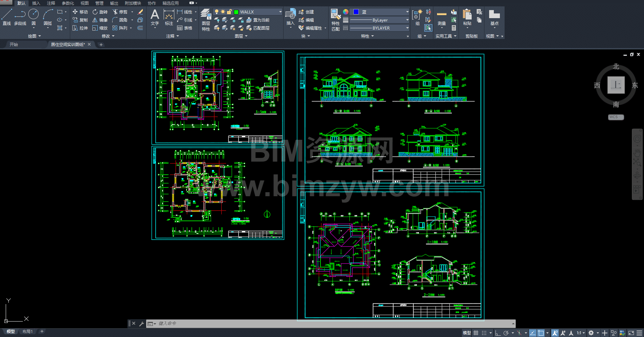
Task: Activate the Mirror (镜像) tool
Action: click(x=100, y=20)
